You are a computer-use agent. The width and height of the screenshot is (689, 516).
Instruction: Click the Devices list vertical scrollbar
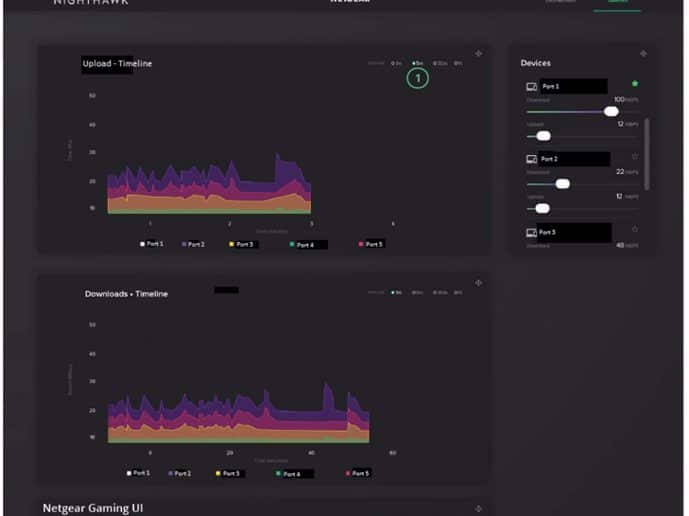(647, 154)
